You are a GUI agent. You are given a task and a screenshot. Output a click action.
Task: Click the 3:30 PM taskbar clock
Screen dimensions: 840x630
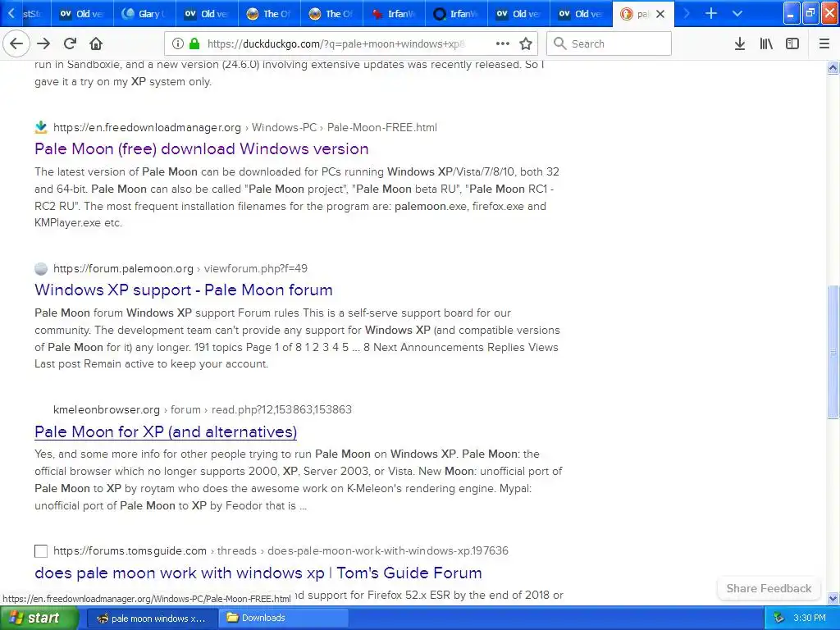[x=810, y=618]
